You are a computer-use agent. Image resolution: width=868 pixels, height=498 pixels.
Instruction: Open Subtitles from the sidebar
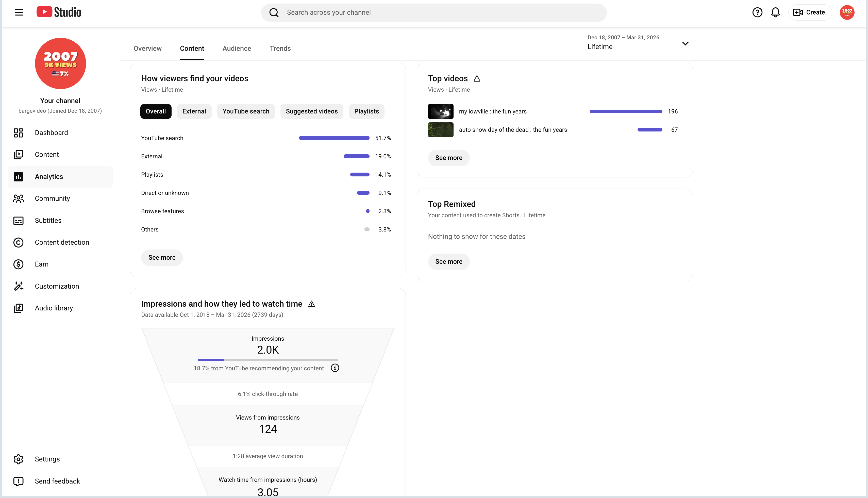tap(60, 221)
